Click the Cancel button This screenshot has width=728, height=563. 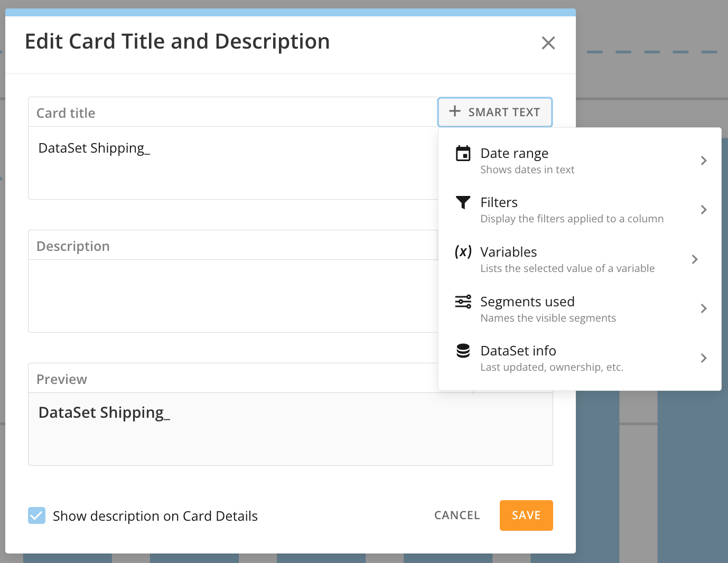pos(457,515)
